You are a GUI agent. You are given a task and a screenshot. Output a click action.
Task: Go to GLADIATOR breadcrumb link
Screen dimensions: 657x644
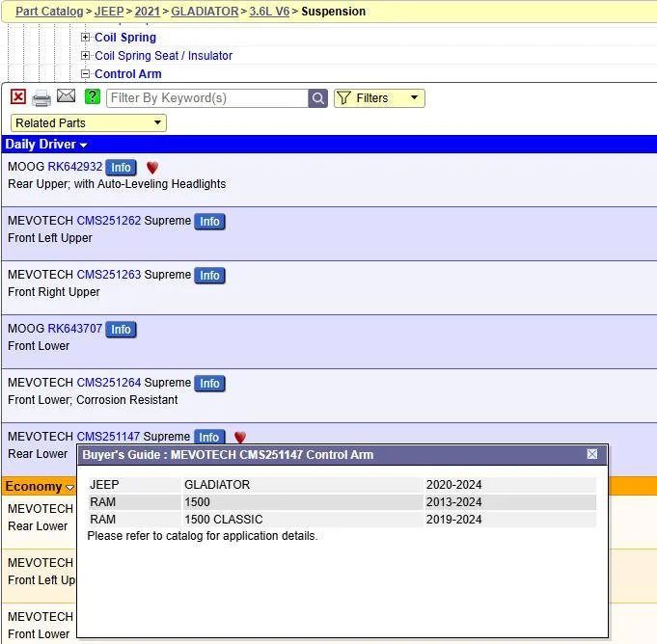tap(205, 12)
